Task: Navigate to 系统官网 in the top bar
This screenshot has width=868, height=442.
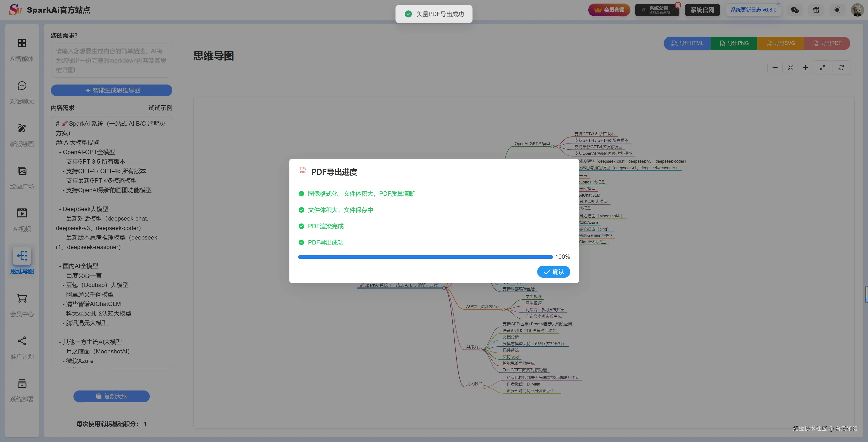Action: 702,9
